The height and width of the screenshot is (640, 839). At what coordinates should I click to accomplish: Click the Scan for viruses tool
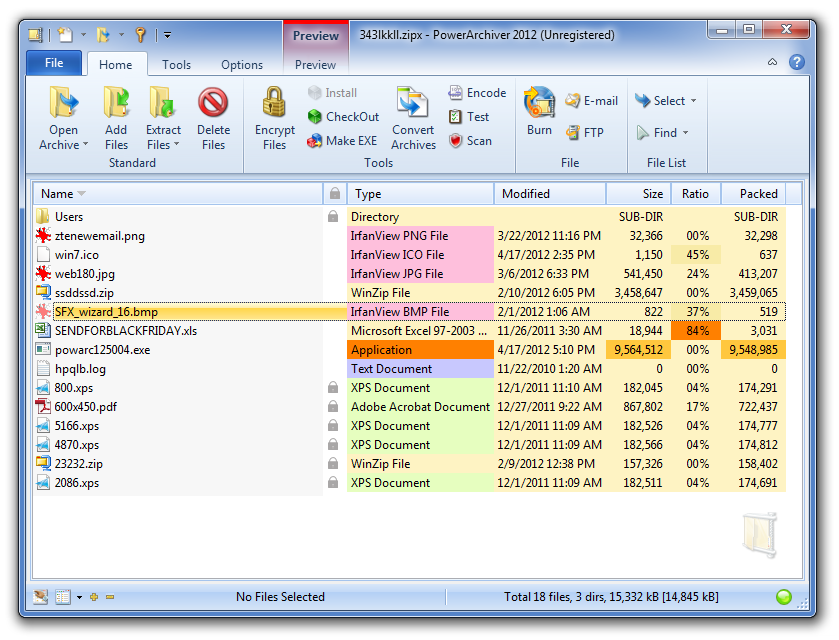[x=470, y=141]
